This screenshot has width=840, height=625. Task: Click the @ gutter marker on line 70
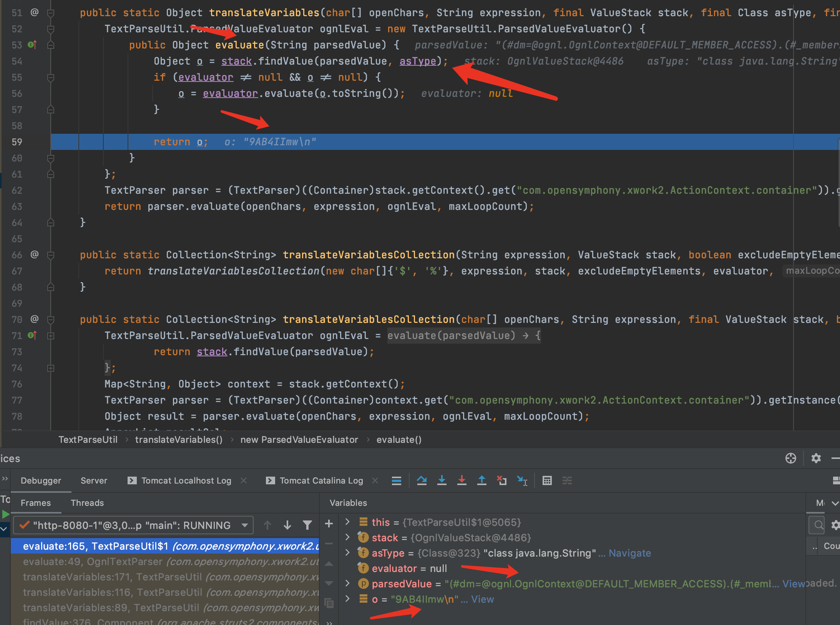click(x=34, y=319)
